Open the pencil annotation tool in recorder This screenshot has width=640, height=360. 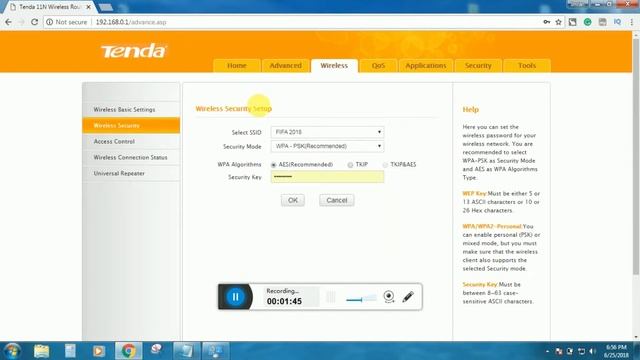(408, 297)
